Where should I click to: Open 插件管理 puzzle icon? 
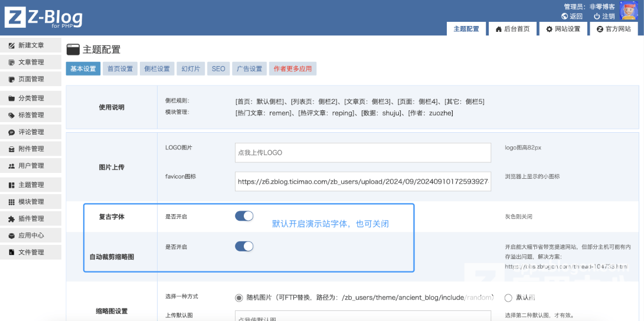click(12, 218)
